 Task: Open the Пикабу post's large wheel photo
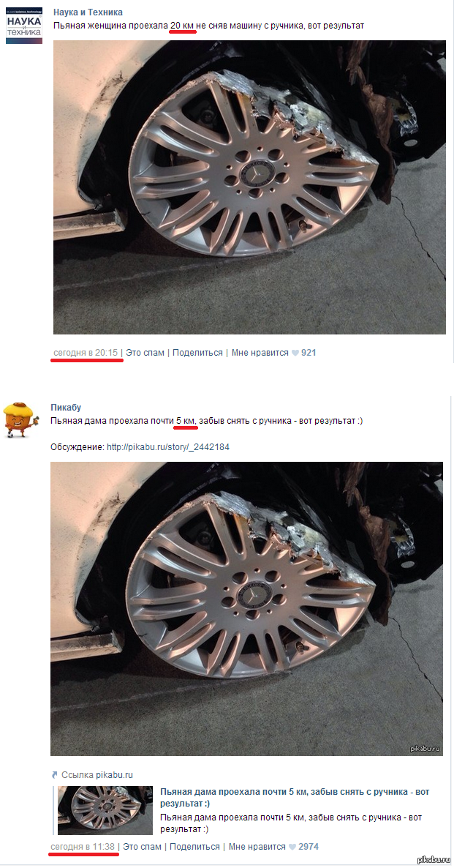pos(246,609)
